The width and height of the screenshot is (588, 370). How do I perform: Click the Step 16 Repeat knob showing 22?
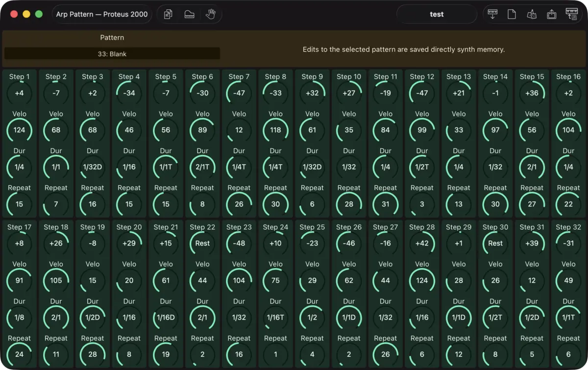[568, 204]
